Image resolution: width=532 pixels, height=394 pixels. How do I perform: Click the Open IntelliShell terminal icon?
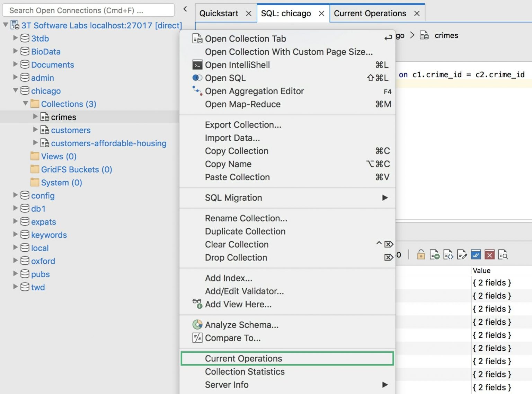[x=197, y=65]
